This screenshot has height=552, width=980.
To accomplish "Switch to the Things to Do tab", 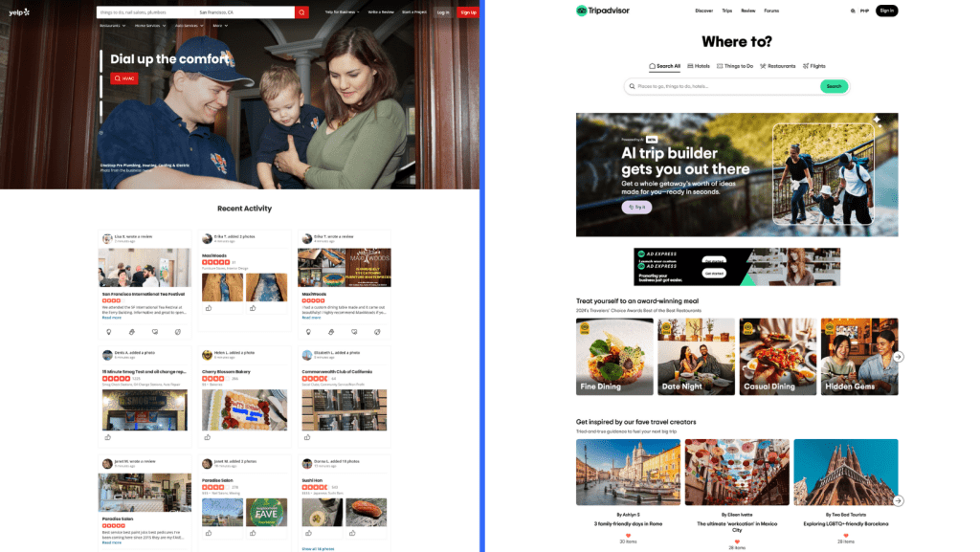I will click(x=736, y=65).
